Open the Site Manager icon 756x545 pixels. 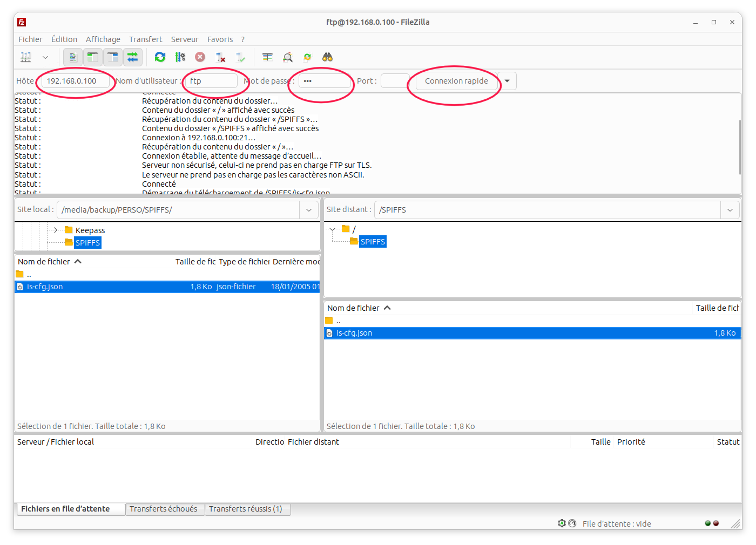[26, 57]
